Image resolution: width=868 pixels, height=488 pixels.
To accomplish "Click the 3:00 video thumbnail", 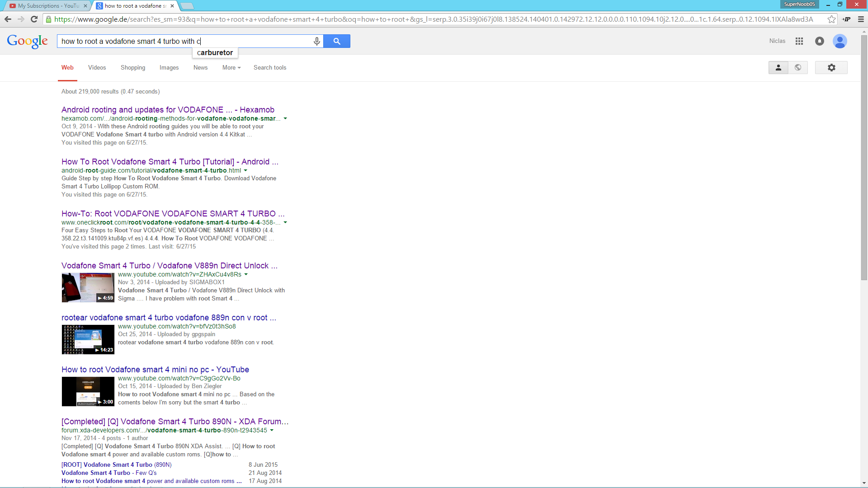I will 88,391.
